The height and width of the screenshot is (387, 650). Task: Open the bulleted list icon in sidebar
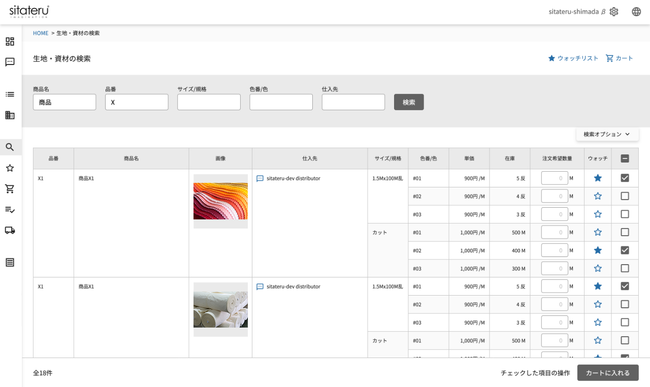pos(10,94)
